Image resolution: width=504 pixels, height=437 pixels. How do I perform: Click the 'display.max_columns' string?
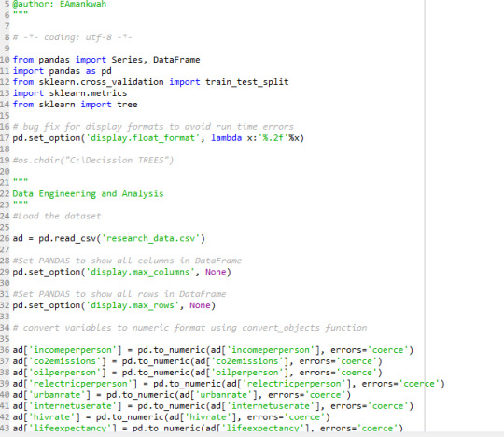click(x=140, y=272)
